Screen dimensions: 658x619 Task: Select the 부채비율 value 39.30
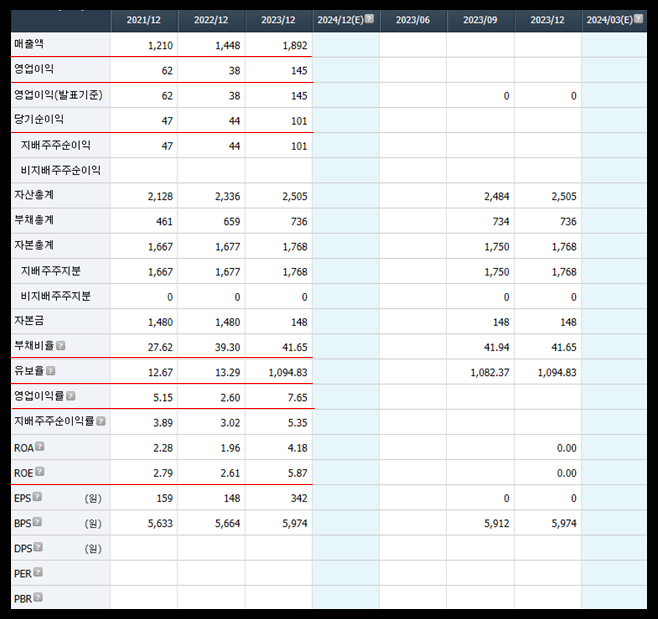[227, 347]
